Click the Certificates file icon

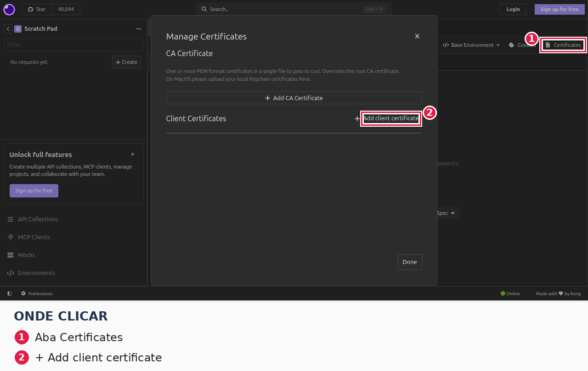[x=548, y=45]
